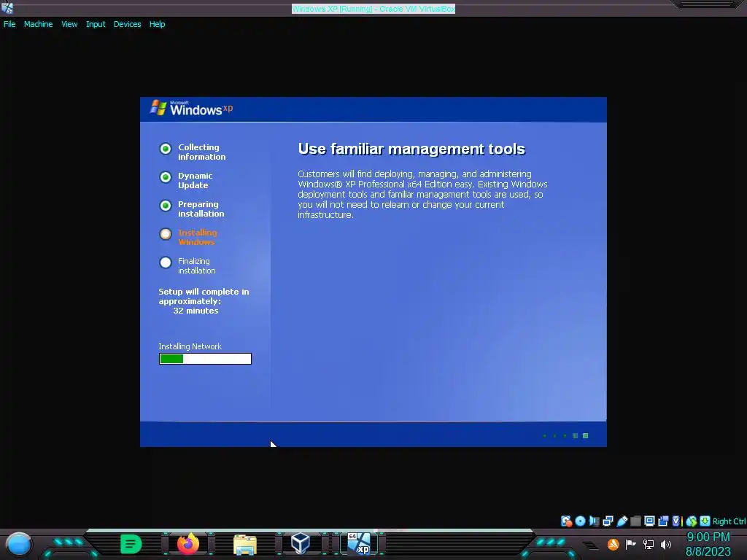Open the Action Center flag icon
This screenshot has height=560, width=747.
coord(631,544)
